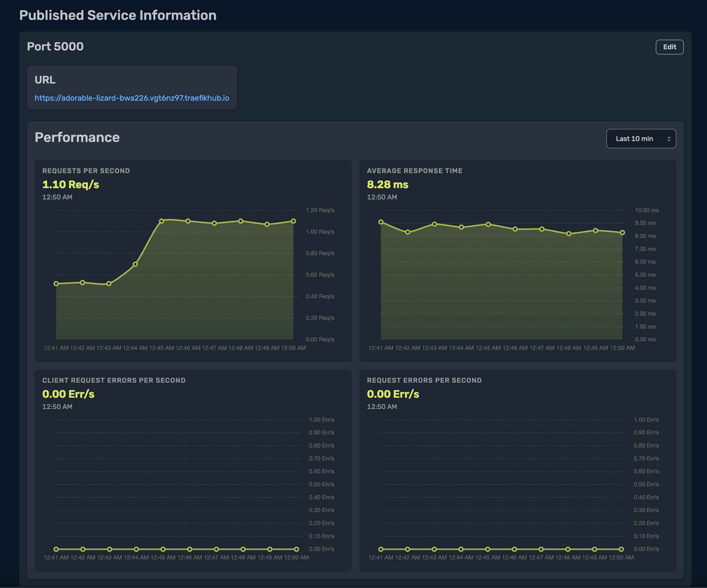Click the 12:48 AM point on Response Time chart
This screenshot has width=707, height=588.
click(x=569, y=234)
